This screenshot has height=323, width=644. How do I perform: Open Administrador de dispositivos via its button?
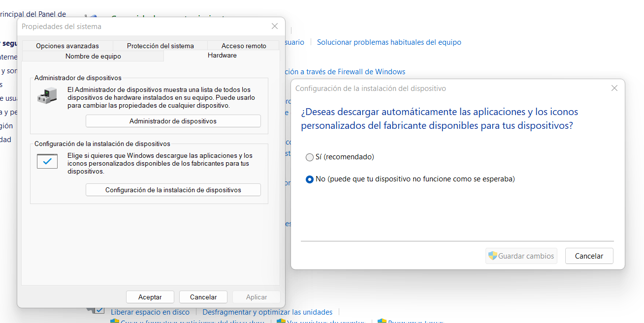point(173,121)
